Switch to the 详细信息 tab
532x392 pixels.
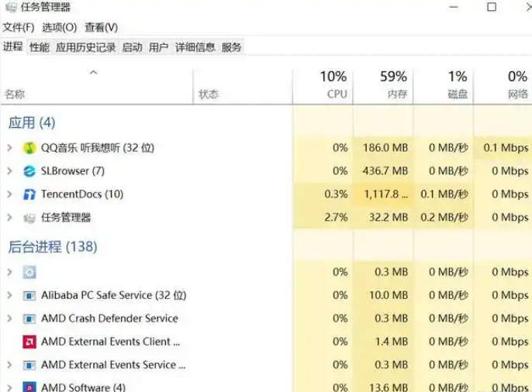(x=195, y=47)
